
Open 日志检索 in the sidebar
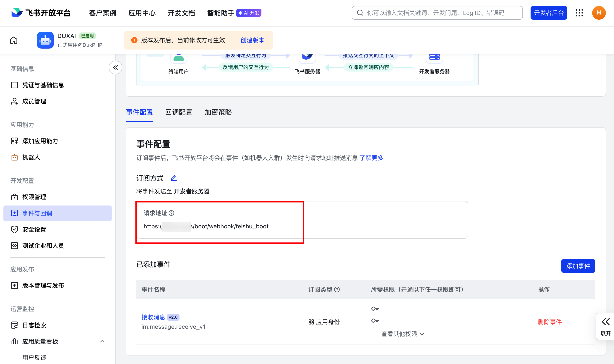[x=34, y=325]
